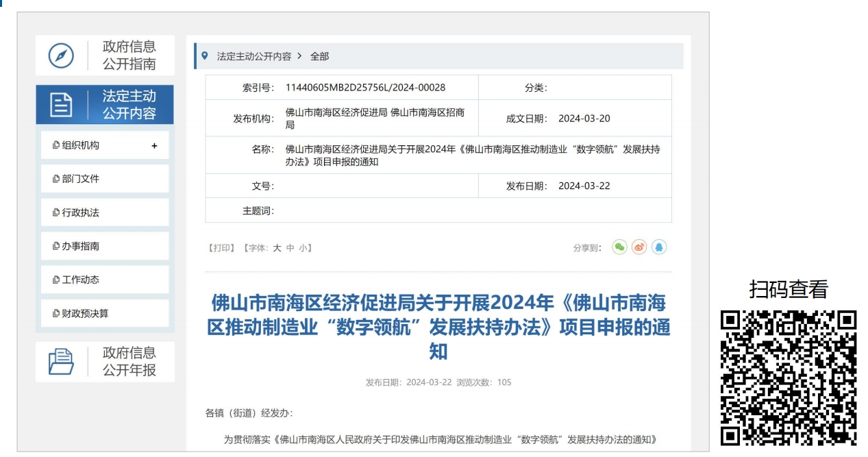Image resolution: width=868 pixels, height=457 pixels.
Task: Set font size to 小 (small)
Action: click(303, 248)
